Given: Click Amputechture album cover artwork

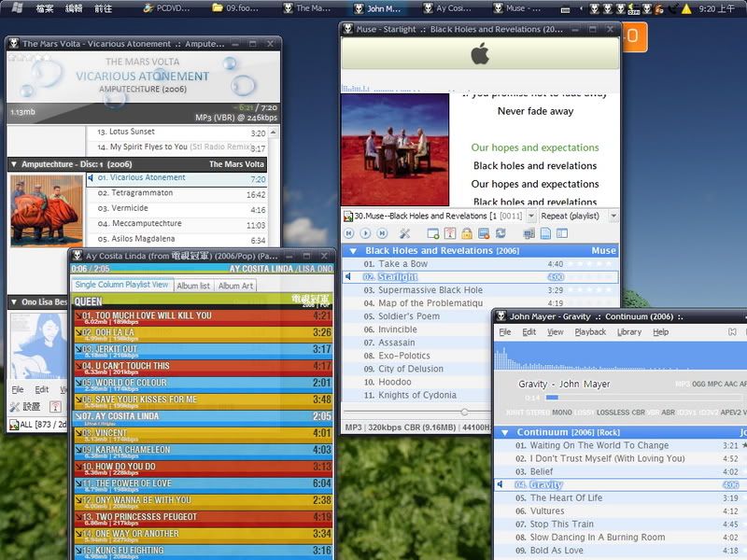Looking at the screenshot, I should 47,211.
